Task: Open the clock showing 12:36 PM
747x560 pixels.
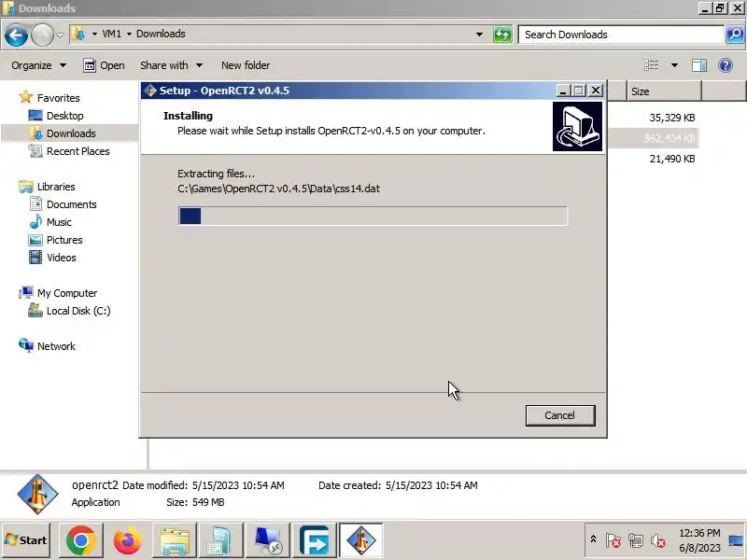Action: (699, 540)
